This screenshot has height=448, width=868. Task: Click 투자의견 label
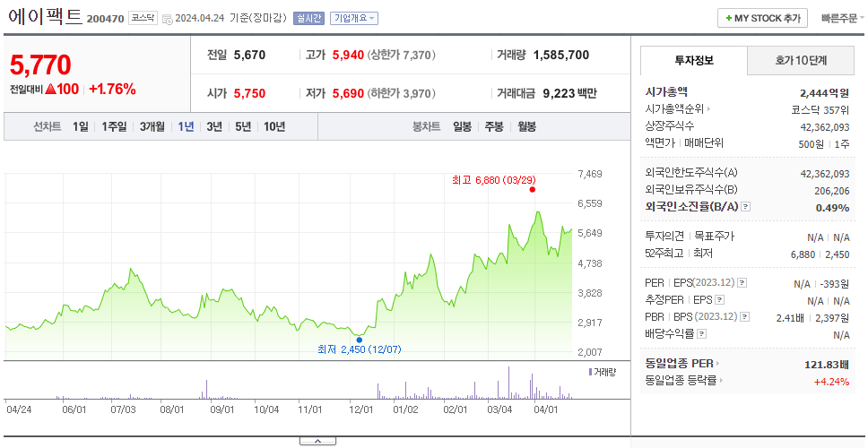coord(664,237)
